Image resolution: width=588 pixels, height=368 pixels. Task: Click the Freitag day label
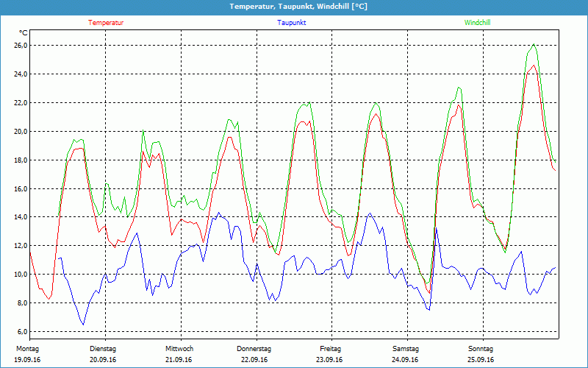click(x=330, y=349)
